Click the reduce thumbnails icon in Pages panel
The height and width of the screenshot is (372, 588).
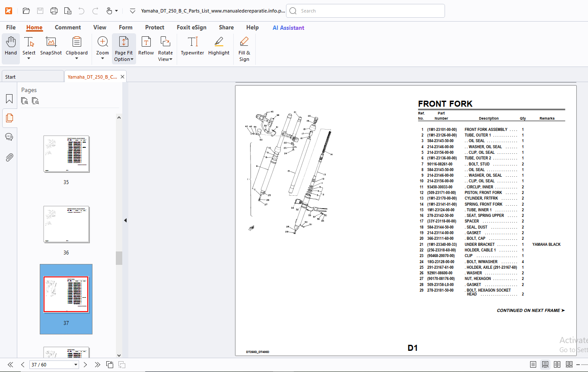(35, 101)
